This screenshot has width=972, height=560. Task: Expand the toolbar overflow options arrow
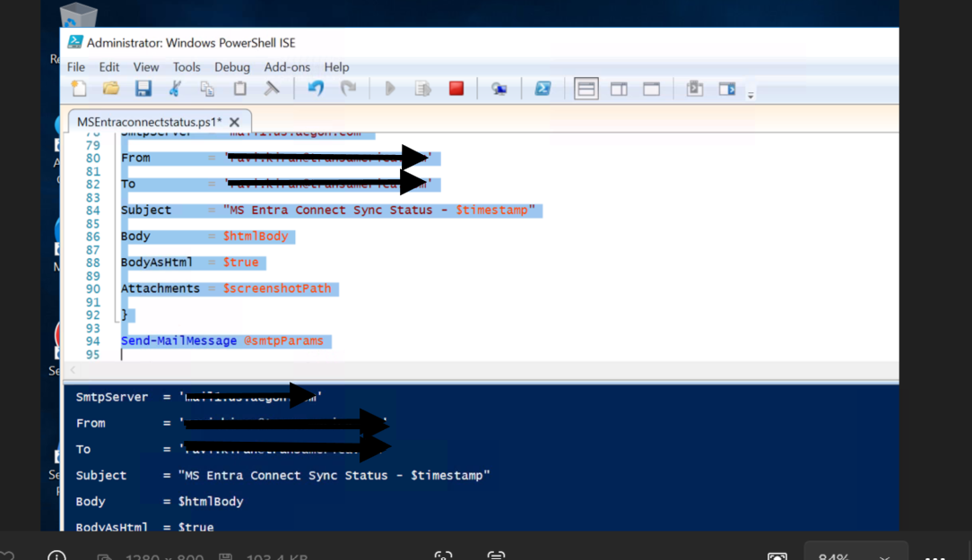click(751, 95)
